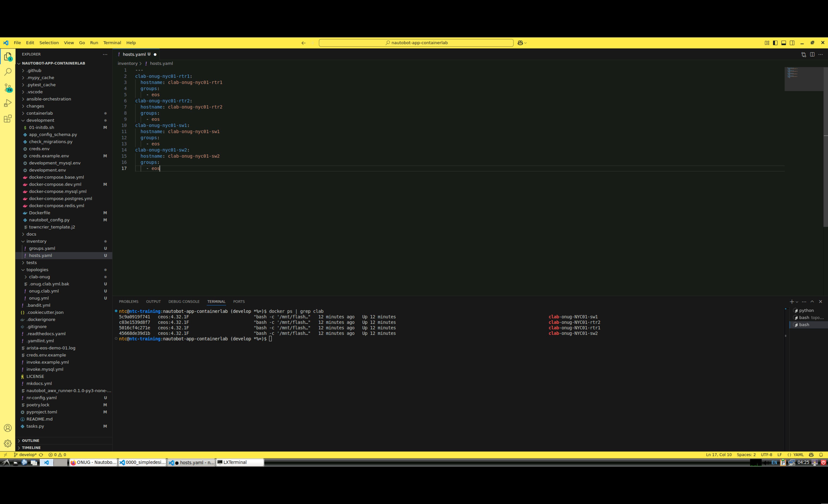This screenshot has height=504, width=828.
Task: Toggle the bottom panel visibility
Action: pyautogui.click(x=784, y=43)
